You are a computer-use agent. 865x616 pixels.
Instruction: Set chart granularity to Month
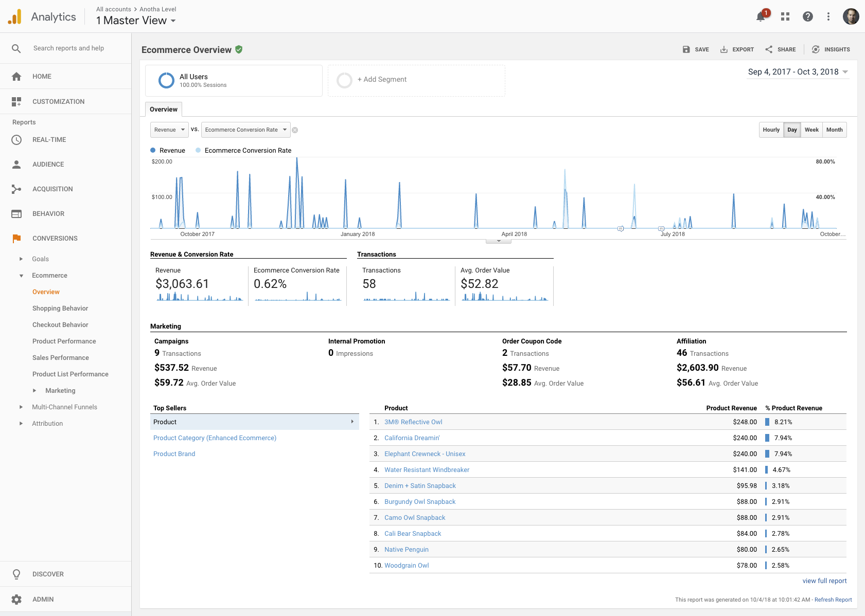(x=834, y=130)
